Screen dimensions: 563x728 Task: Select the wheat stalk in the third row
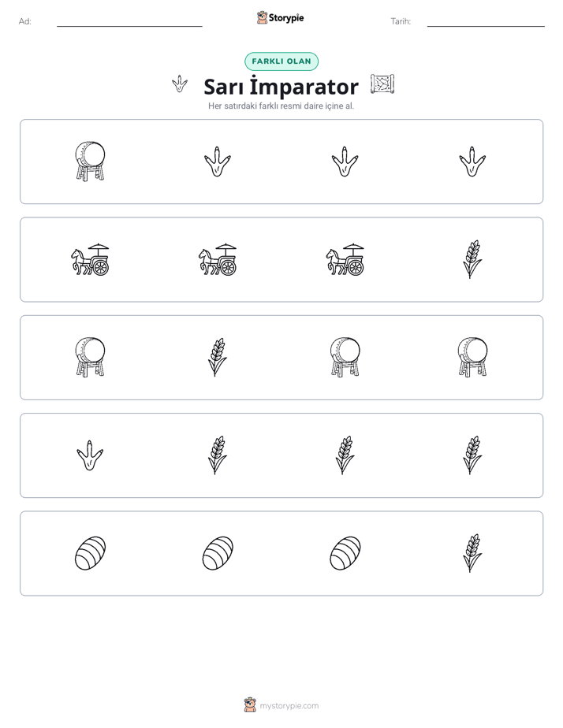pos(218,357)
